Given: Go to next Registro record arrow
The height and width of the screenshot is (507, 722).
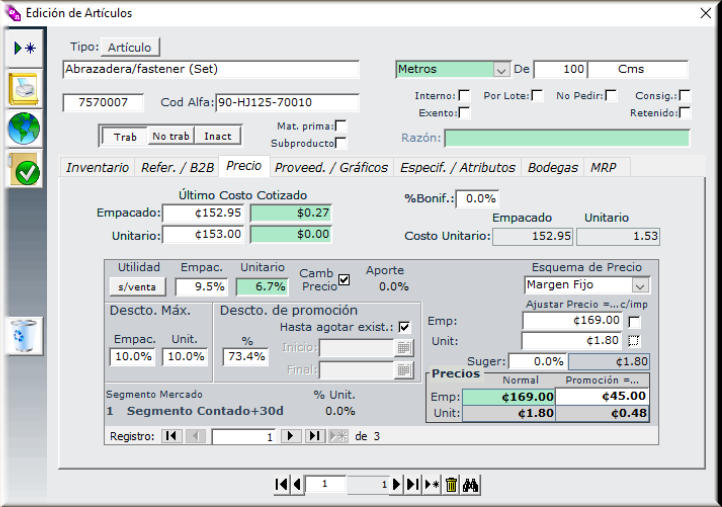Looking at the screenshot, I should click(x=291, y=436).
